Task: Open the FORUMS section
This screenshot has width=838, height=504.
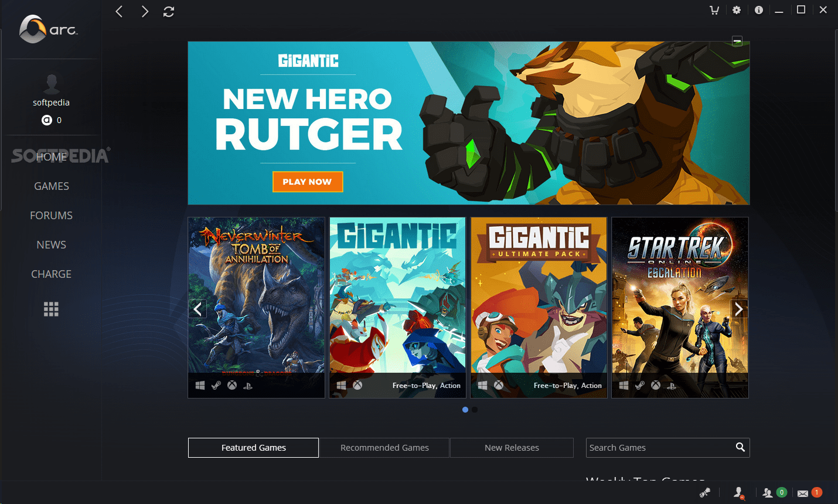Action: click(x=52, y=215)
